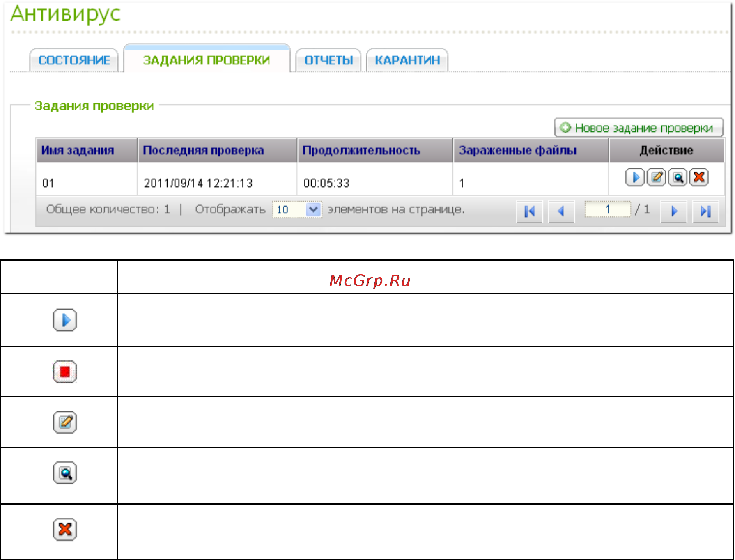This screenshot has width=735, height=560.
Task: Sort by Продолжительность column header
Action: tap(375, 150)
